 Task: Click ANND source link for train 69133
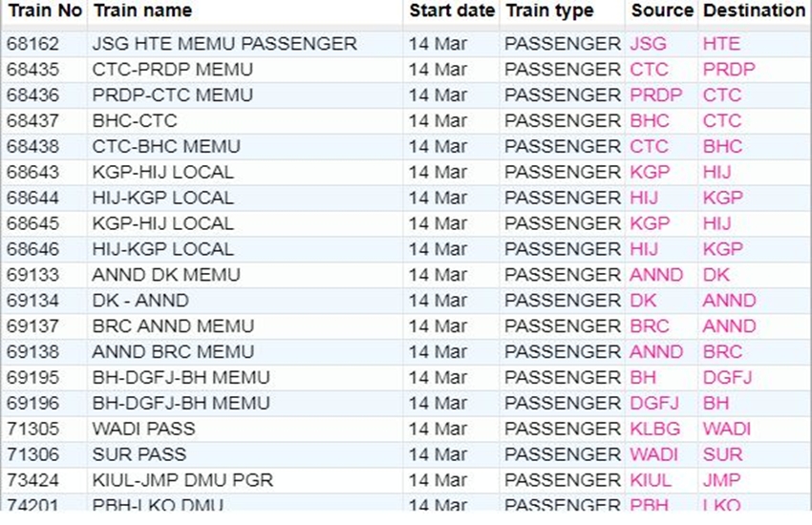[656, 275]
